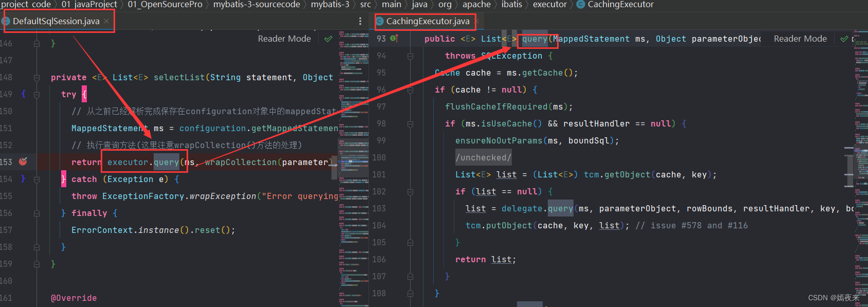The height and width of the screenshot is (307, 868).
Task: Click fold end marker at line 108
Action: click(x=410, y=294)
